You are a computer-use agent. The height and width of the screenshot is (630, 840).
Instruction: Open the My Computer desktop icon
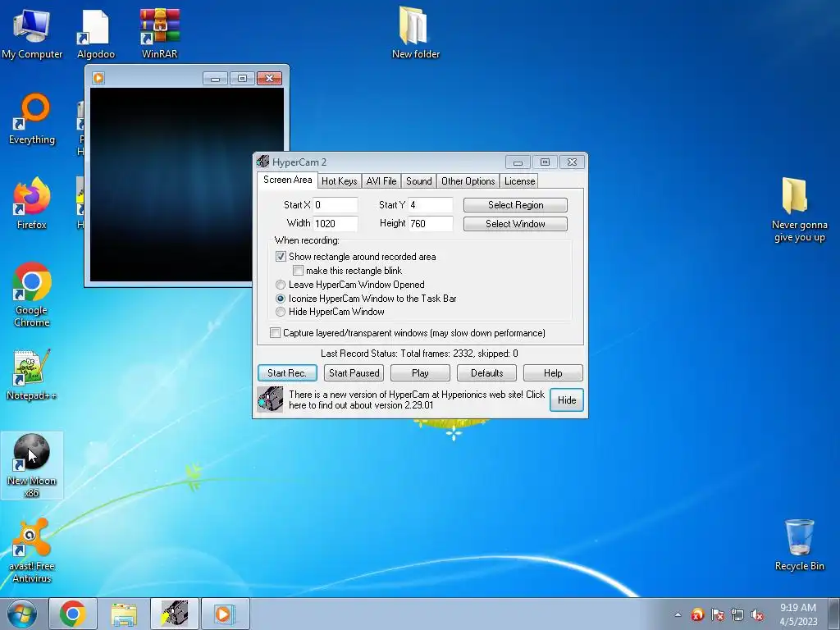(32, 33)
